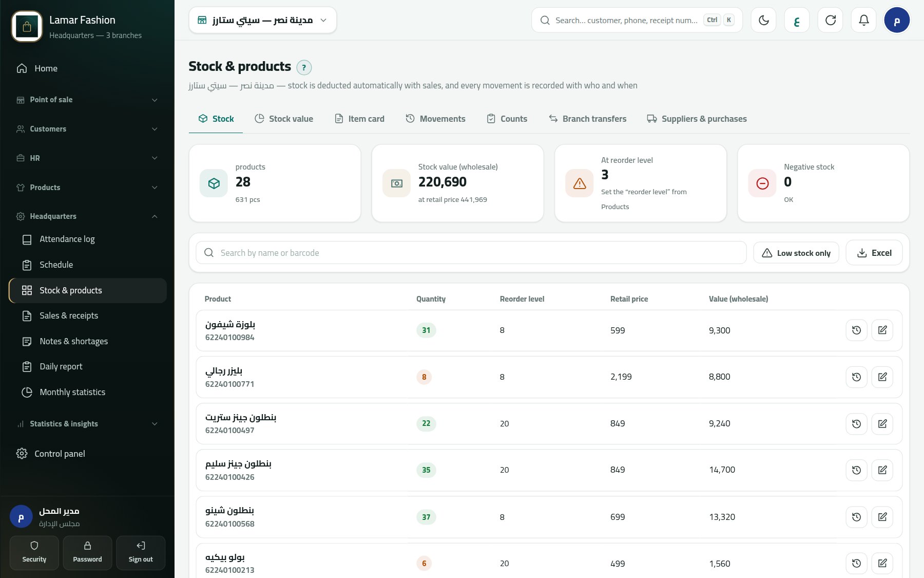
Task: Switch to the Movements tab
Action: (x=435, y=119)
